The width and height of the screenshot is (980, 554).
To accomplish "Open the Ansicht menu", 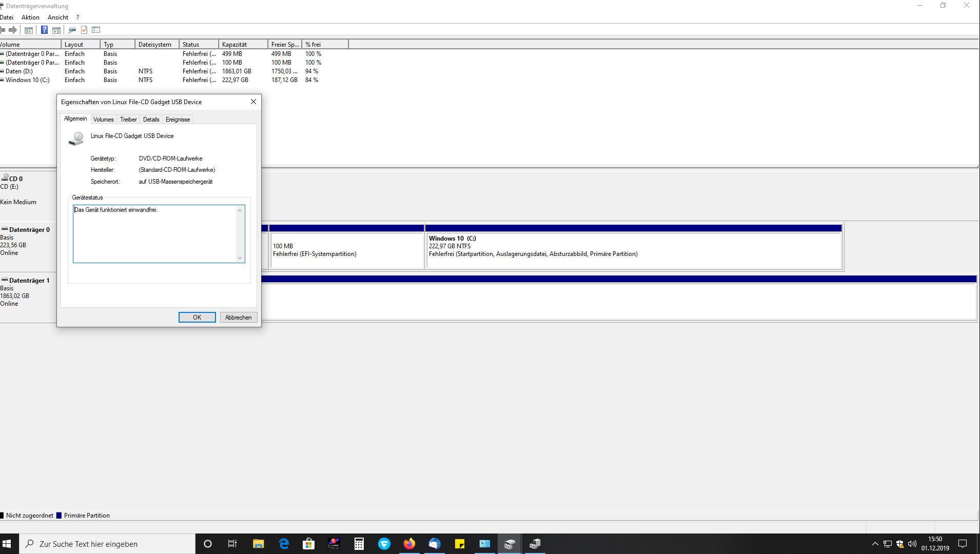I will coord(58,17).
